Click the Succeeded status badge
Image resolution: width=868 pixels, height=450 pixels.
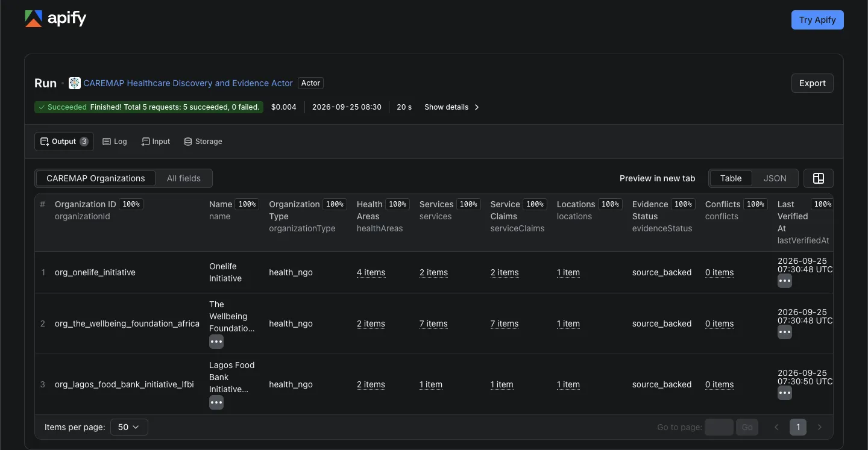coord(149,107)
